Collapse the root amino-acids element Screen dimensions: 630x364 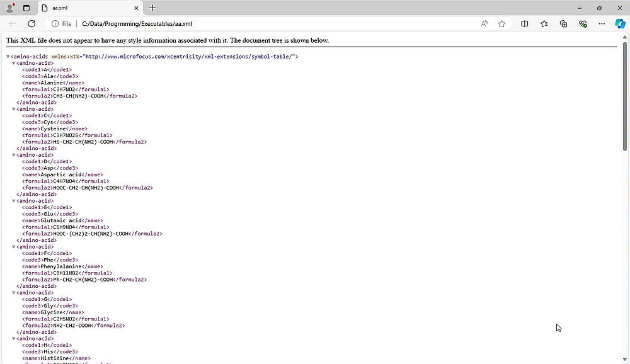point(8,57)
